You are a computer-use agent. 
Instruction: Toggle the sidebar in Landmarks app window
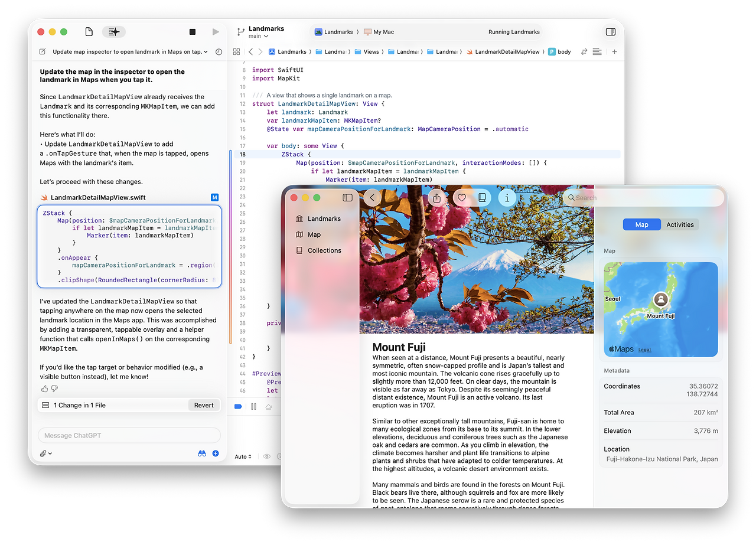[348, 198]
